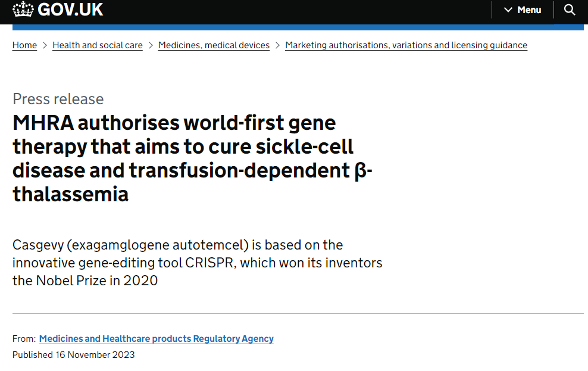Expand the Menu chevron arrow
The image size is (588, 371).
(x=508, y=10)
